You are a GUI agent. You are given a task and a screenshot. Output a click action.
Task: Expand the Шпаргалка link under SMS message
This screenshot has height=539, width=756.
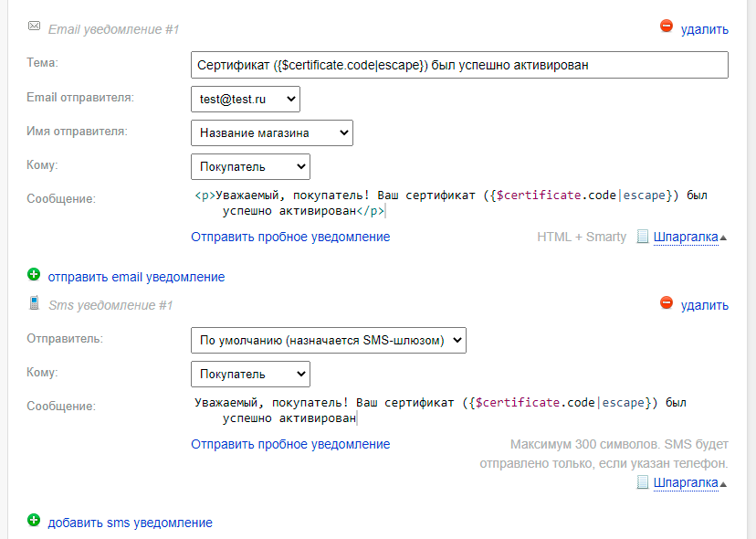(x=686, y=482)
